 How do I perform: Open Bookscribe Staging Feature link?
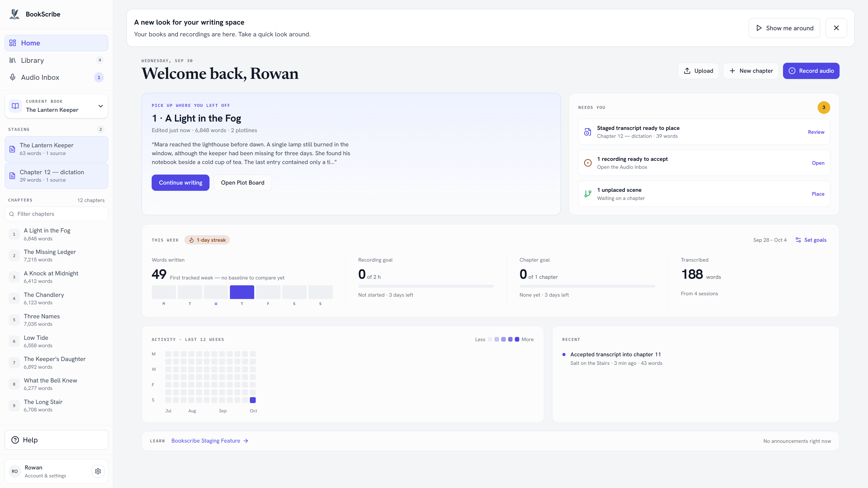click(210, 441)
